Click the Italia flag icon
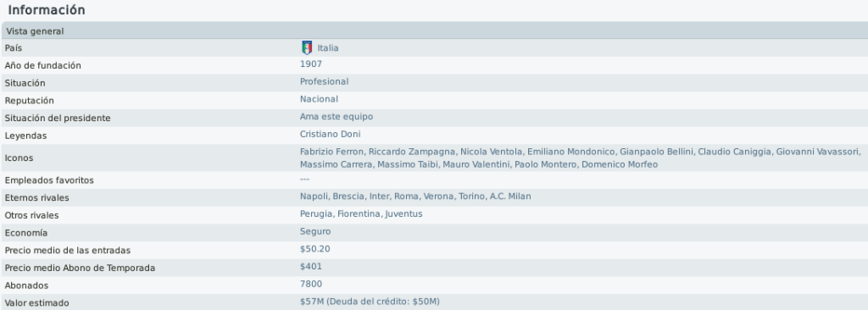Image resolution: width=868 pixels, height=310 pixels. [307, 47]
